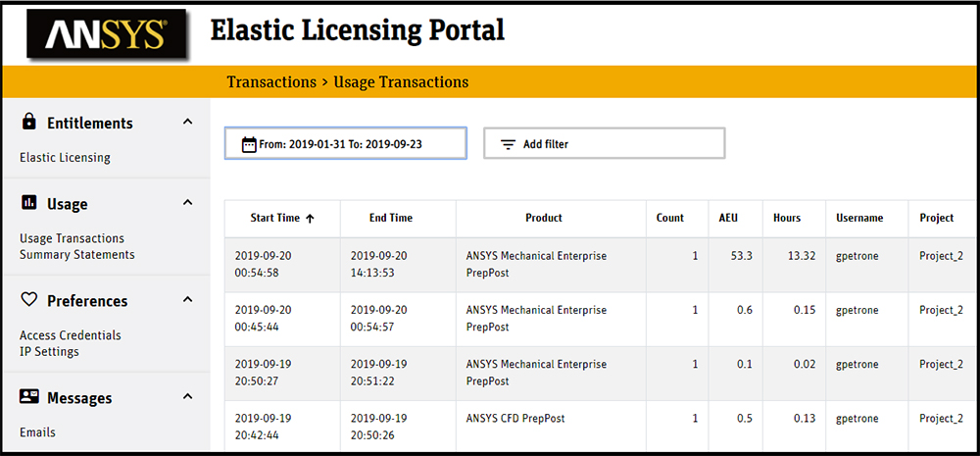Collapse the Usage section chevron

[187, 203]
